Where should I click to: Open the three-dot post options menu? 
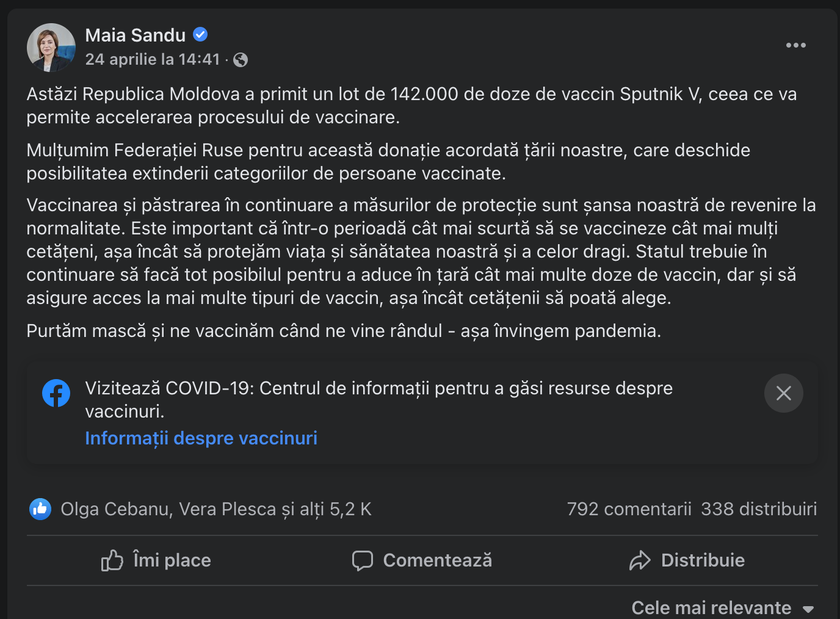click(795, 45)
